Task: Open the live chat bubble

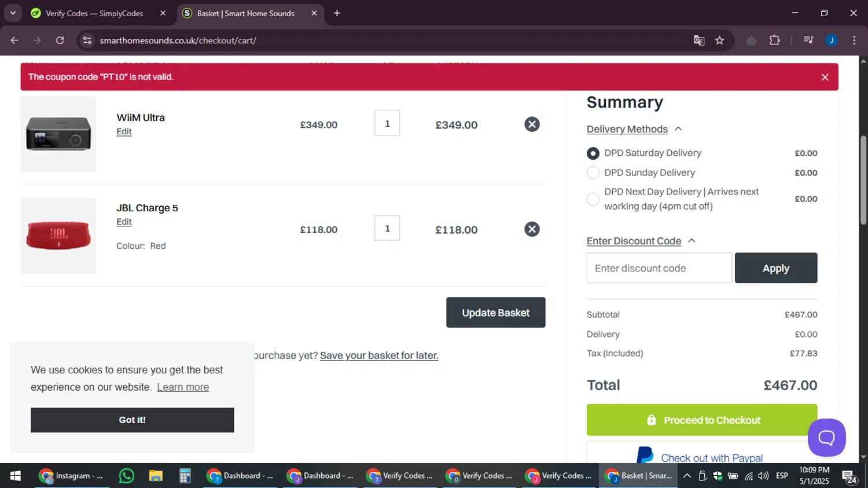Action: 826,438
